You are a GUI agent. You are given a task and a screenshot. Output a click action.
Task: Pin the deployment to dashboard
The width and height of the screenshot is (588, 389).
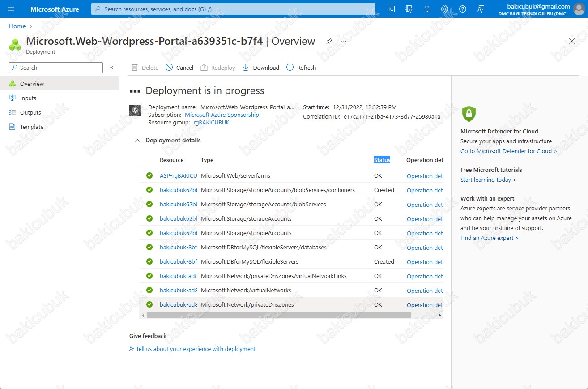click(329, 41)
